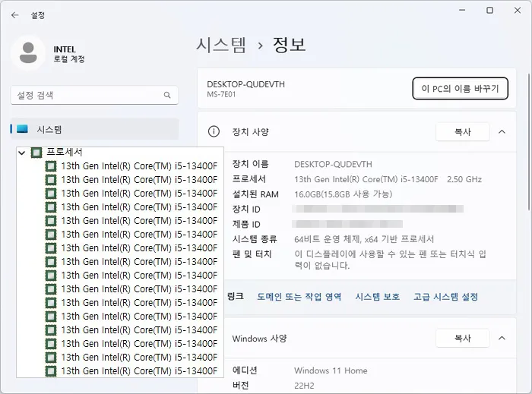Screen dimensions: 532x394
Task: Open 도메인 또는 작업 영역 link
Action: [x=299, y=297]
